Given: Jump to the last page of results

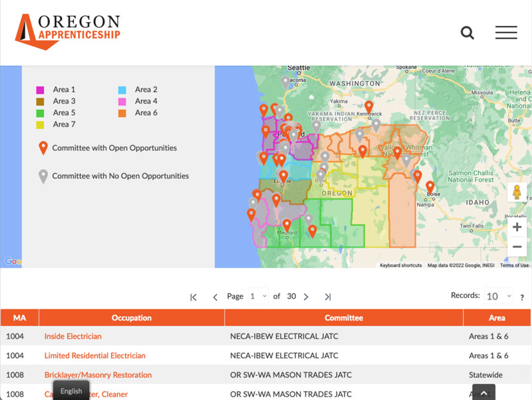Looking at the screenshot, I should pos(327,297).
